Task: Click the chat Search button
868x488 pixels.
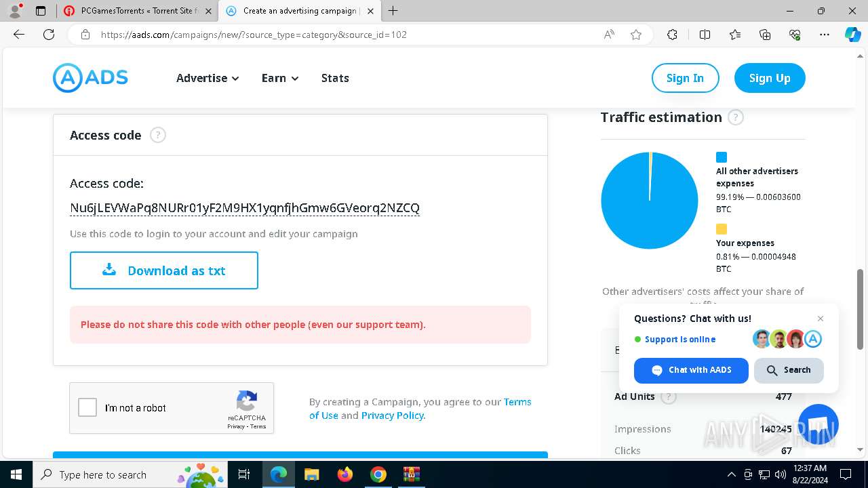Action: [789, 370]
